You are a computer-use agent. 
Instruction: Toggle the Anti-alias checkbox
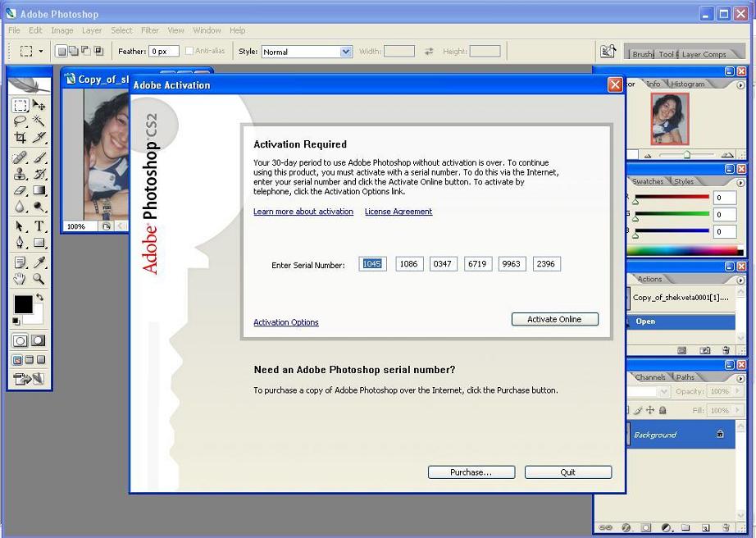coord(189,51)
